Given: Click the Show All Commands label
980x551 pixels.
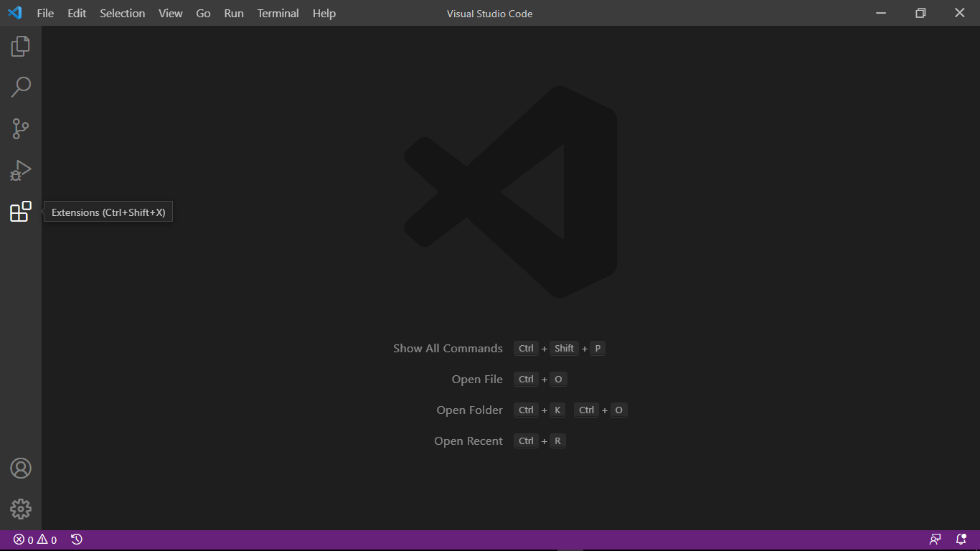Looking at the screenshot, I should [448, 349].
